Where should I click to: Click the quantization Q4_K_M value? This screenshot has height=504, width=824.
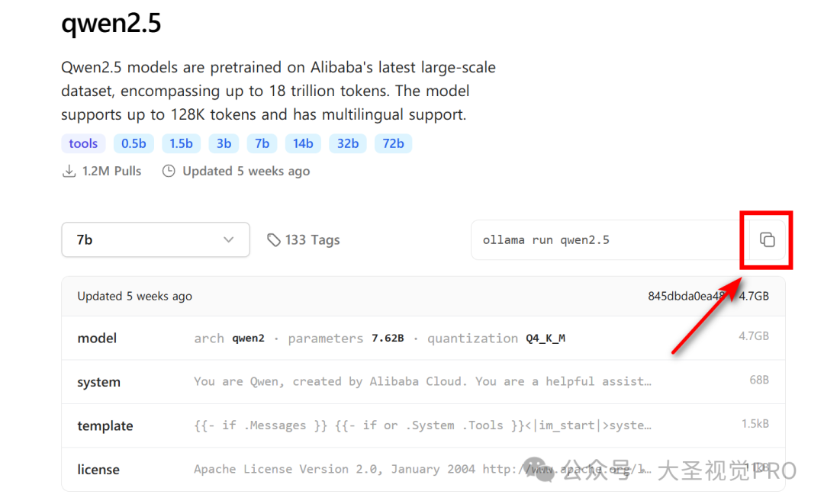[x=546, y=339]
